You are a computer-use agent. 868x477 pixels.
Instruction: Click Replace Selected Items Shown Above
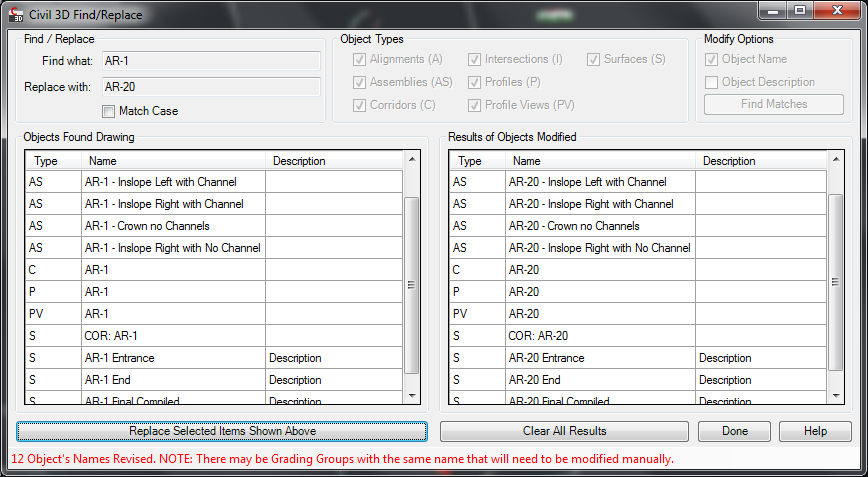tap(222, 431)
